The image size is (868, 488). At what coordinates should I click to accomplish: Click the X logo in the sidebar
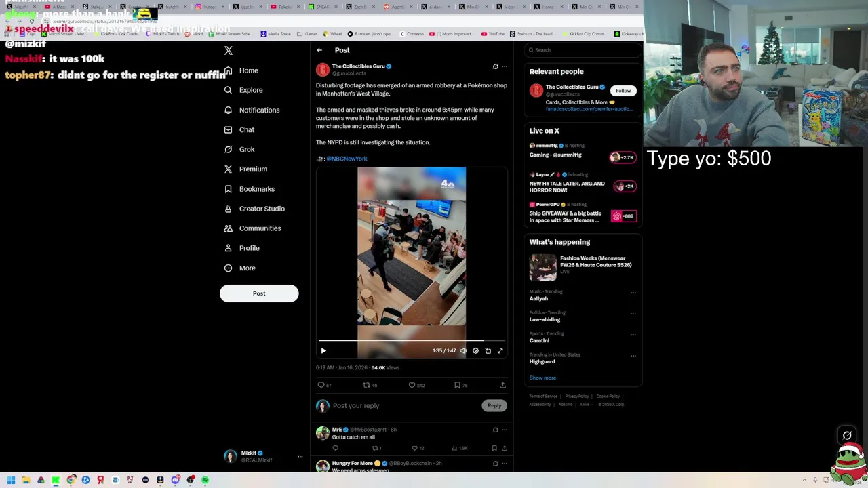pyautogui.click(x=229, y=51)
